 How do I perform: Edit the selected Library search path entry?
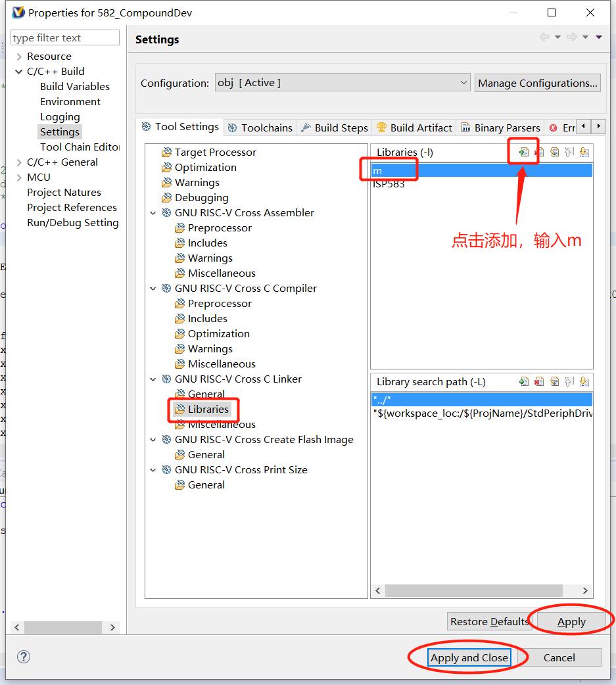tap(554, 381)
